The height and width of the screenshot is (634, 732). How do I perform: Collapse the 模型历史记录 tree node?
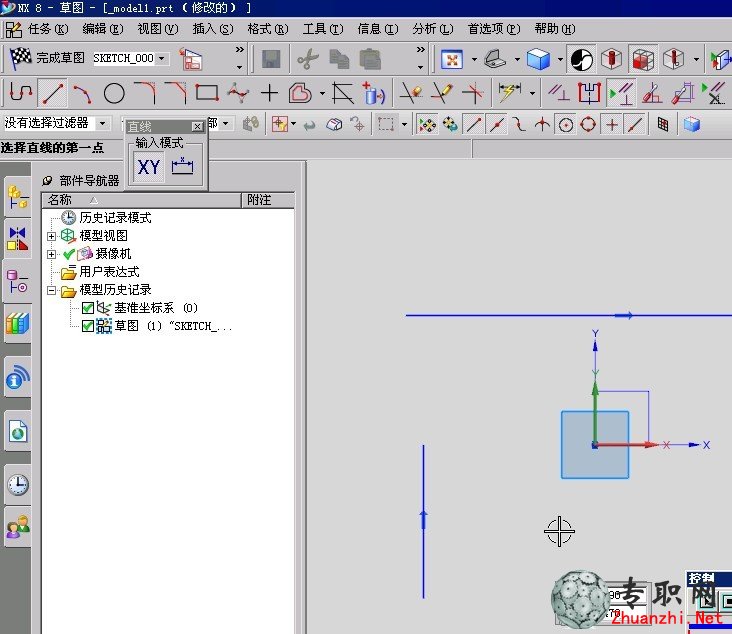(x=51, y=290)
